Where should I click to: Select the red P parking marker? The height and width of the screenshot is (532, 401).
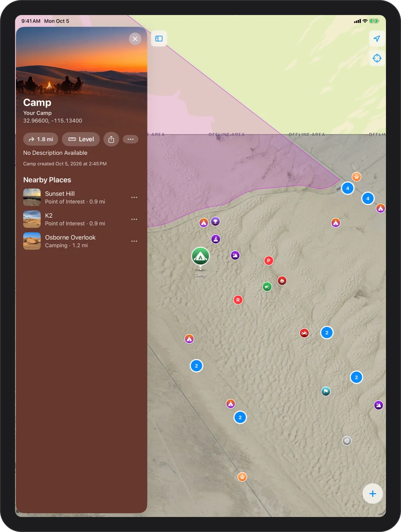coord(269,261)
